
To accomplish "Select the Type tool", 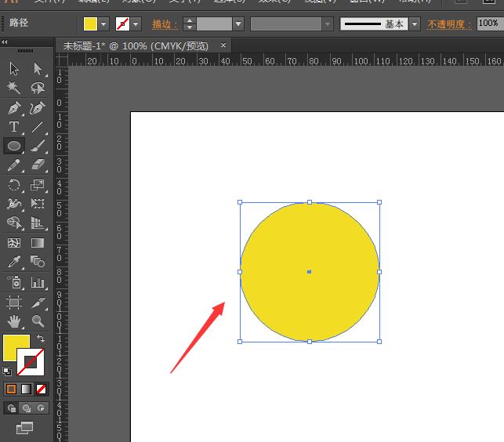I will (x=14, y=127).
